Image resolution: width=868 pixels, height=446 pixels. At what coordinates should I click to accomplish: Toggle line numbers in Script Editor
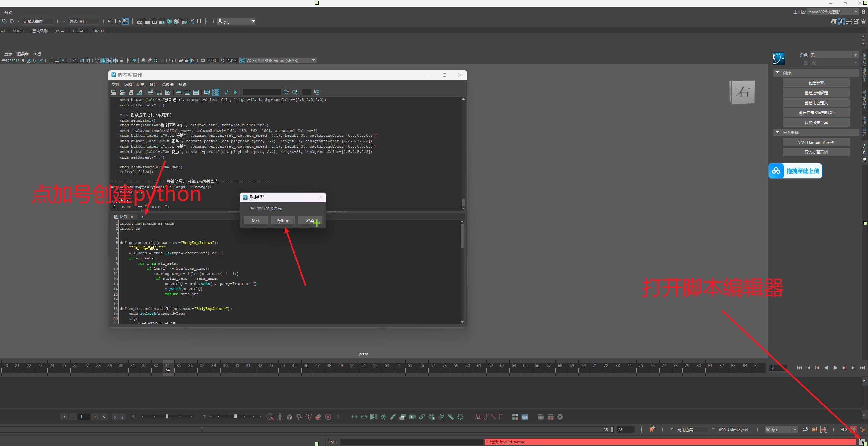pyautogui.click(x=216, y=92)
